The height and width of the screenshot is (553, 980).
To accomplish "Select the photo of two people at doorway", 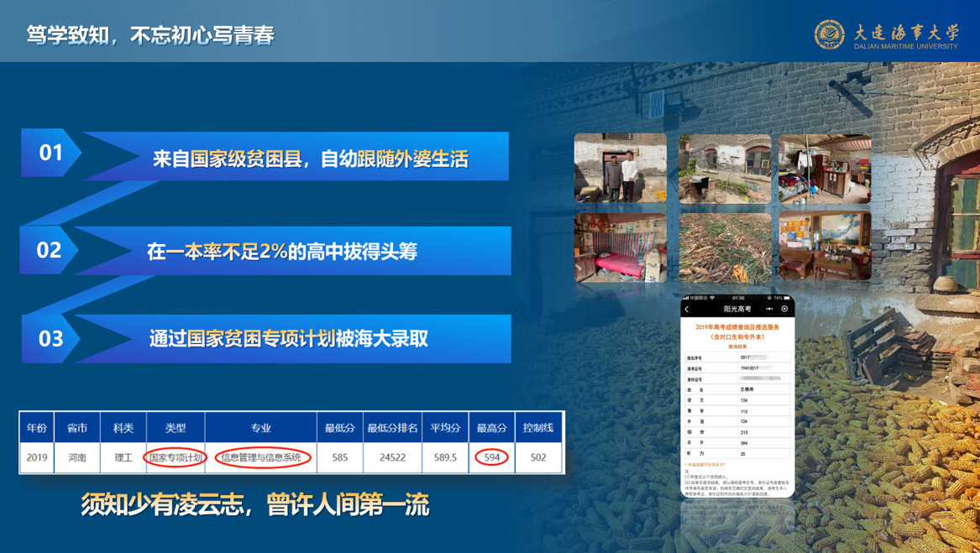I will tap(620, 168).
